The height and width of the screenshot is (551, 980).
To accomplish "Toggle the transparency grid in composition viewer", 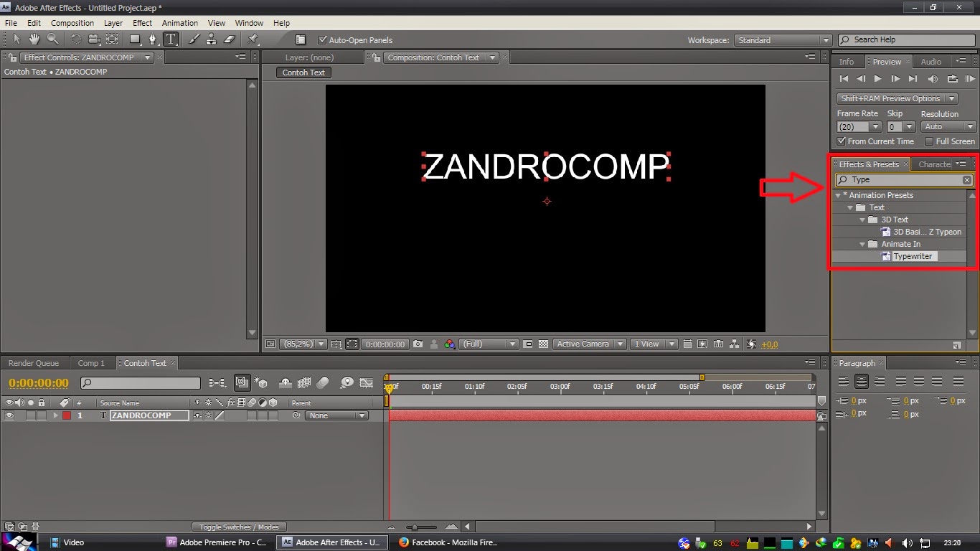I will click(544, 344).
